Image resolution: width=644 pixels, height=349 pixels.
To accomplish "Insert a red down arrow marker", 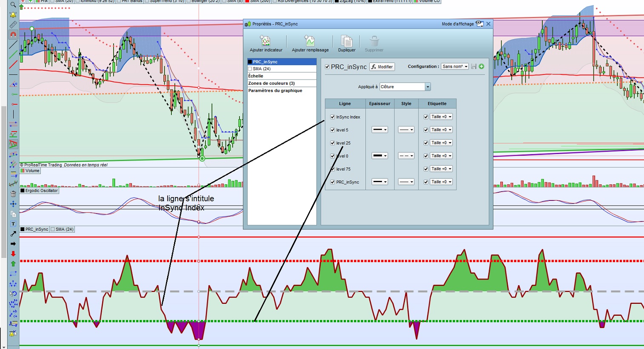I will [13, 254].
